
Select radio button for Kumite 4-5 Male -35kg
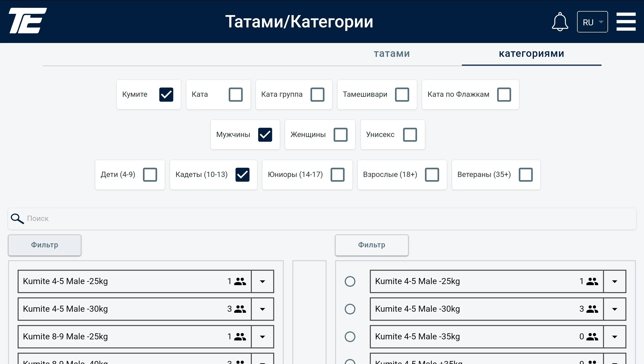[350, 337]
